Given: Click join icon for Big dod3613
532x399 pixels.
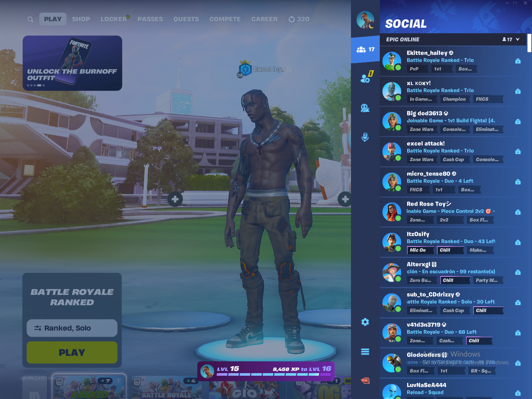Looking at the screenshot, I should click(x=518, y=122).
